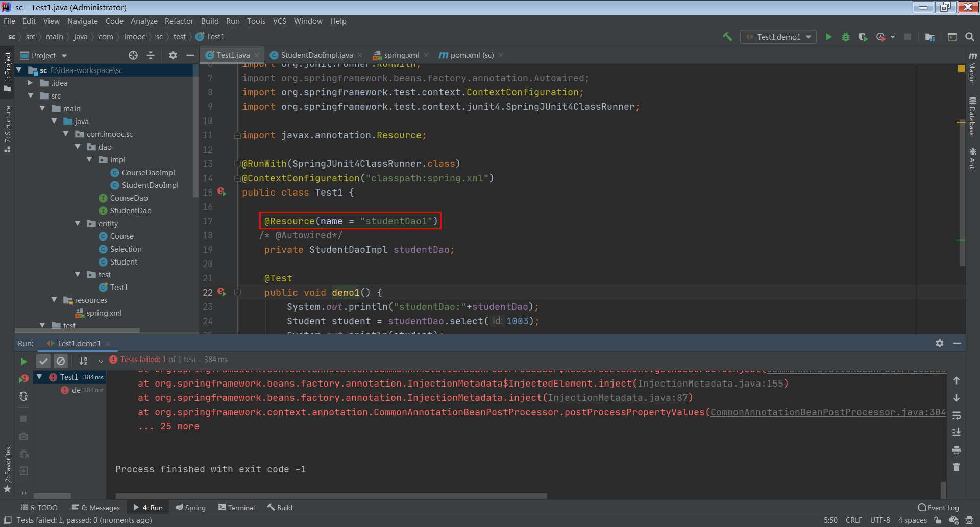Screen dimensions: 980x527
Task: Open InjectionMetadata.java:155 stack link
Action: 710,384
